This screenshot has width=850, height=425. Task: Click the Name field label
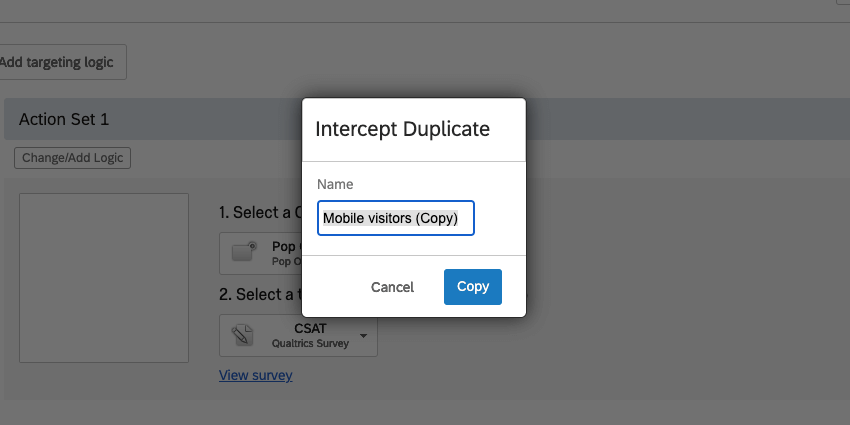point(335,184)
